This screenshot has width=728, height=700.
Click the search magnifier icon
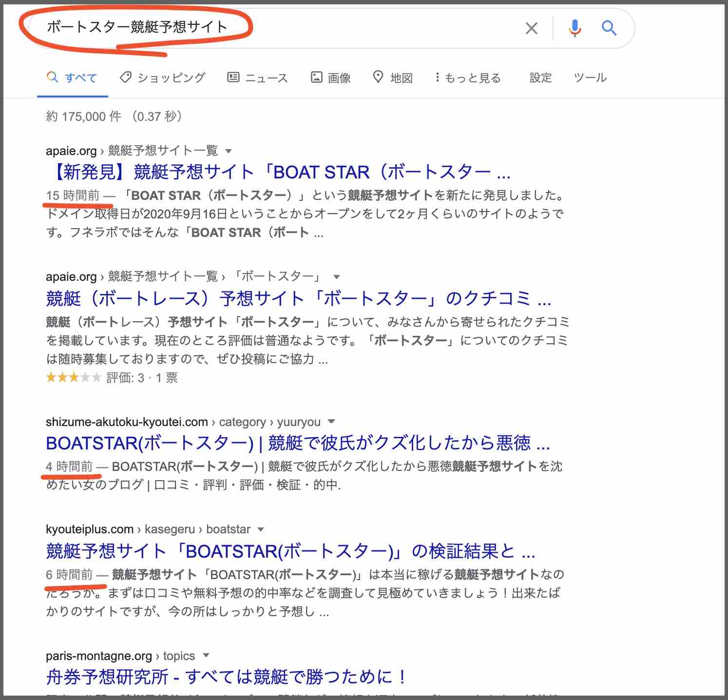click(x=609, y=28)
